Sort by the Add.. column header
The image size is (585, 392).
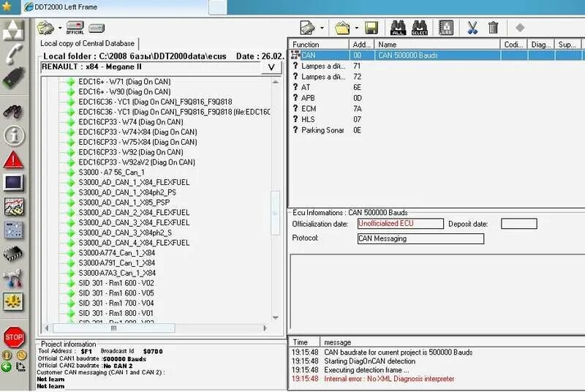[x=361, y=45]
